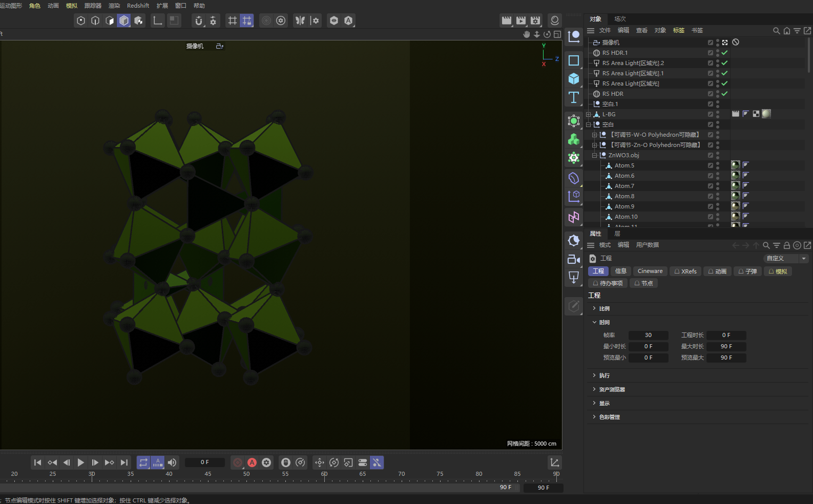Toggle visibility dots for L-BG object
Screen dimensions: 813x504
[718, 114]
